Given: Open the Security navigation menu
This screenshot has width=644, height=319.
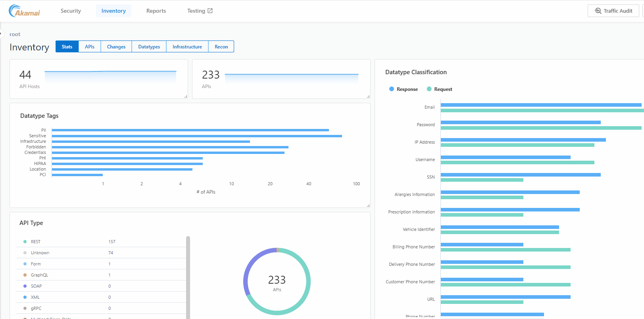Looking at the screenshot, I should (x=71, y=11).
